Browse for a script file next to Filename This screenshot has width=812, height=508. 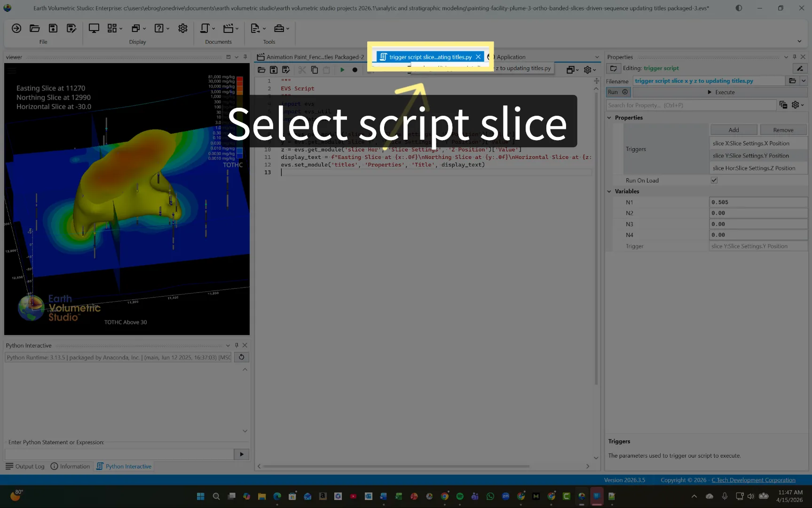[x=792, y=81]
